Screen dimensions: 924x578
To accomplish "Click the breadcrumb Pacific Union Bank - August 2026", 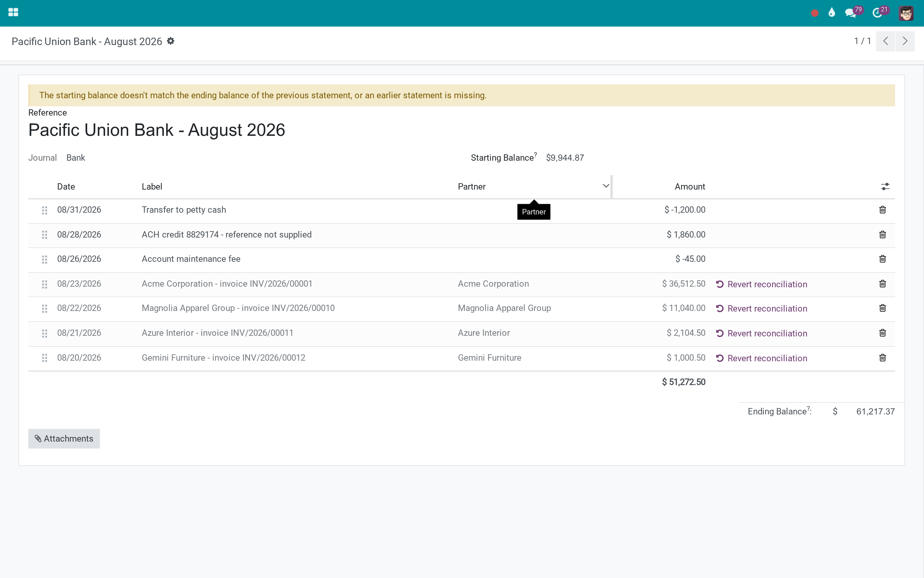I will (87, 41).
